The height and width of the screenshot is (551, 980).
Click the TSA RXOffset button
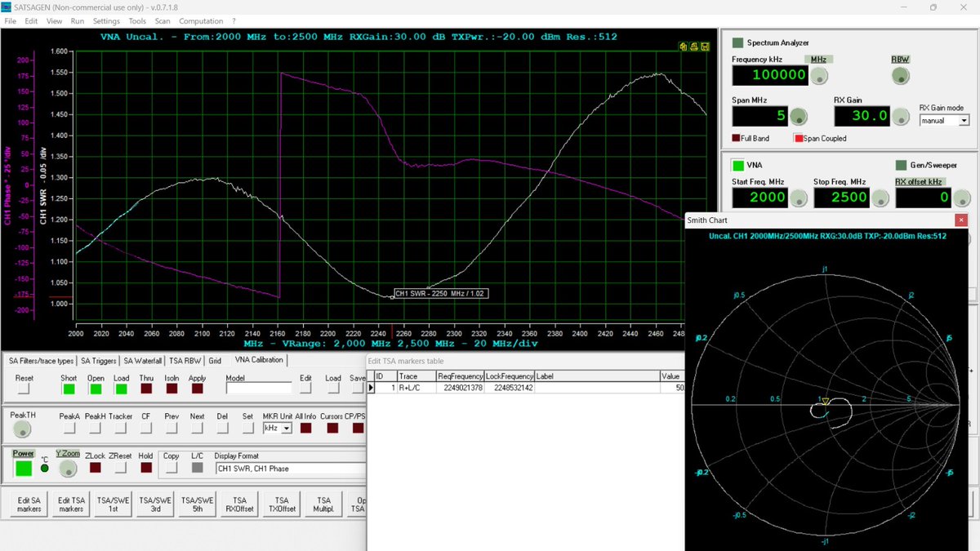click(x=239, y=504)
